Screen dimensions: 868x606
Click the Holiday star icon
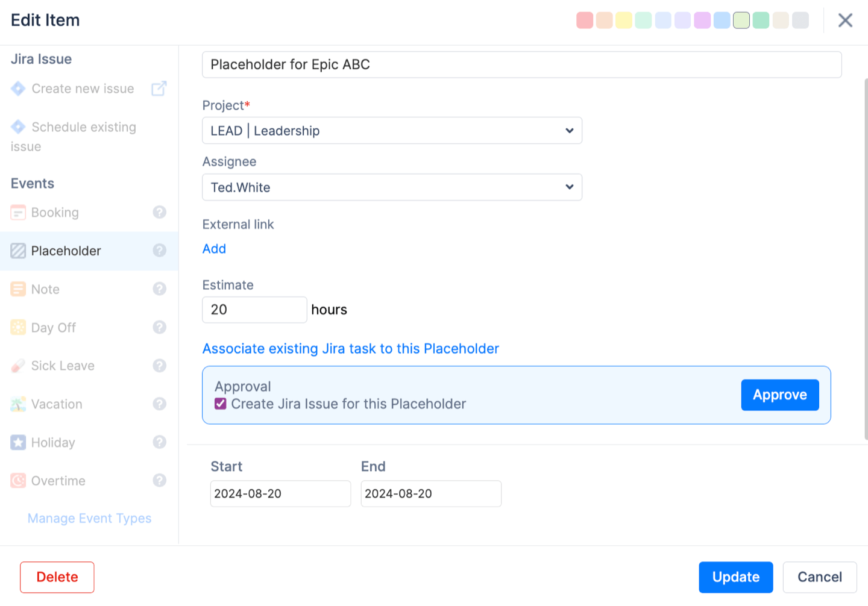tap(18, 443)
